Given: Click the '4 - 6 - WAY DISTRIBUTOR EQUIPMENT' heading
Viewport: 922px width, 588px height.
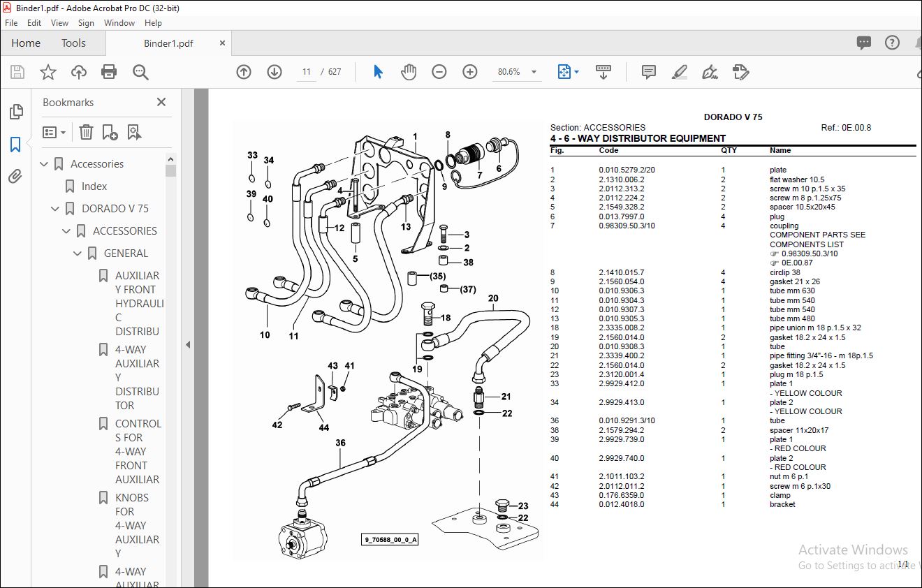Looking at the screenshot, I should (638, 138).
